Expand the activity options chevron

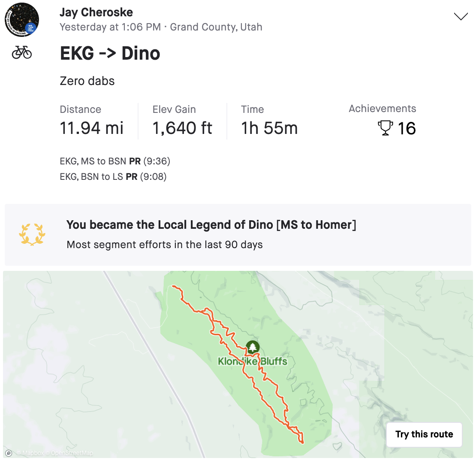(461, 16)
